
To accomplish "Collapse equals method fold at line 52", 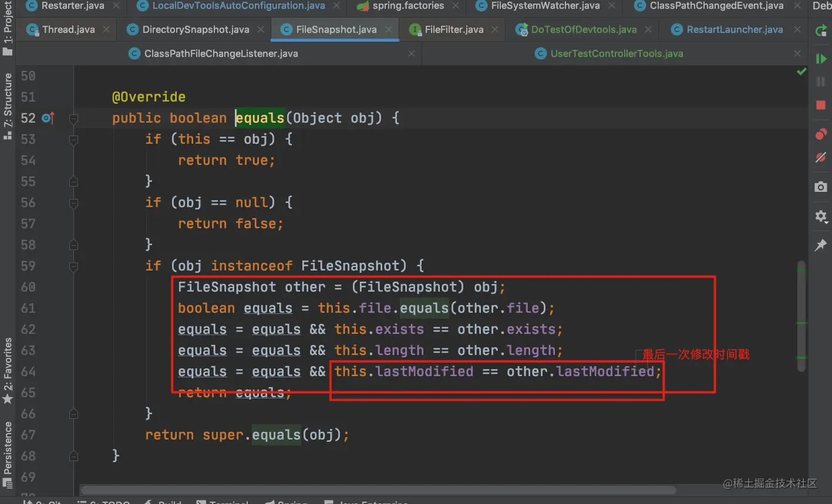I will coord(73,119).
